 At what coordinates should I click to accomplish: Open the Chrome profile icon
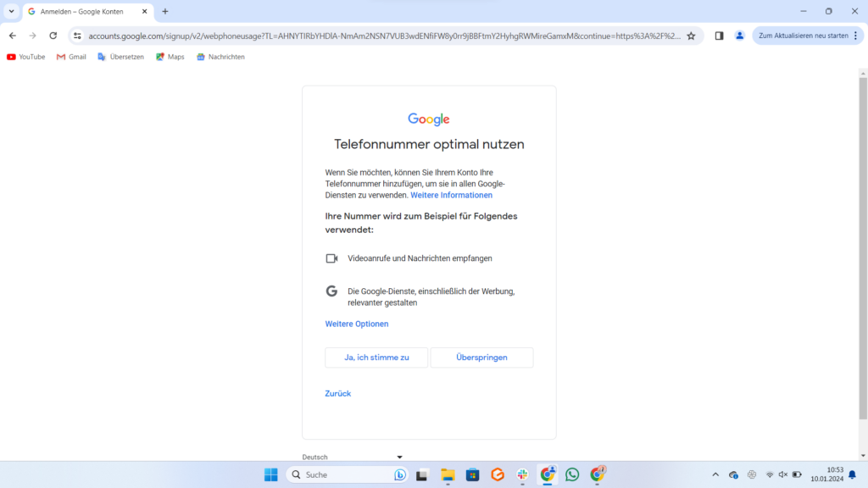740,36
